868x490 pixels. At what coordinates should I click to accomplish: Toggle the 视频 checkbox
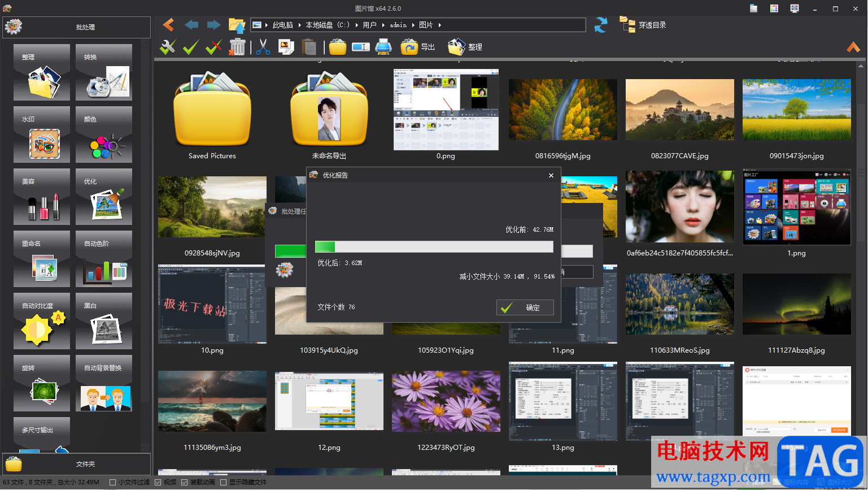coord(158,482)
